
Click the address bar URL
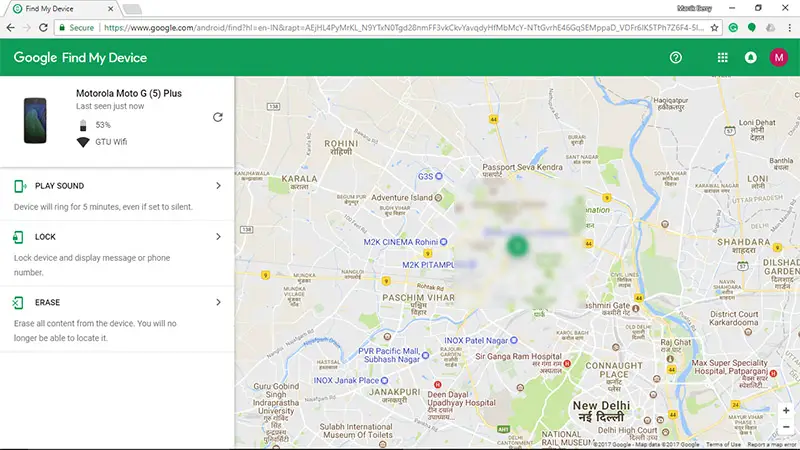(404, 28)
